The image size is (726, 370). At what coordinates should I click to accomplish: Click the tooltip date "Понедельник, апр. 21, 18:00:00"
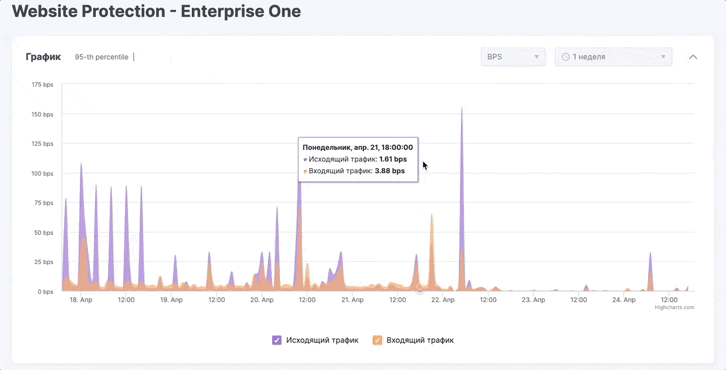(x=357, y=147)
